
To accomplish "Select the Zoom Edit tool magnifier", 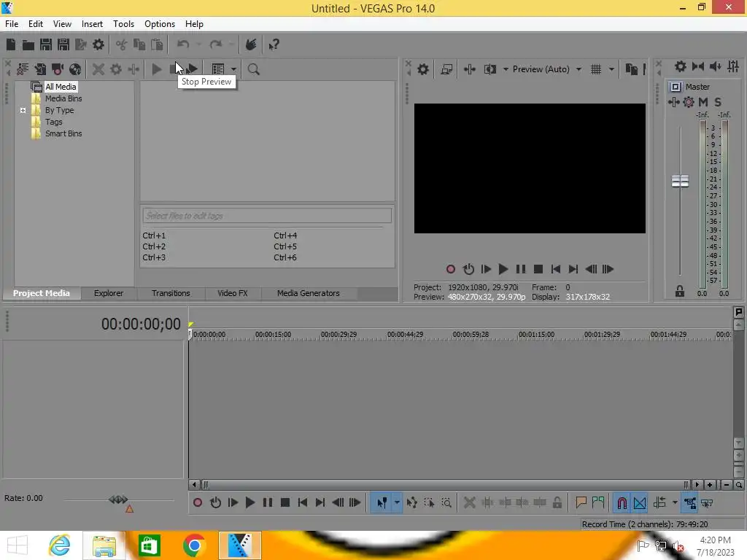I will pos(446,503).
